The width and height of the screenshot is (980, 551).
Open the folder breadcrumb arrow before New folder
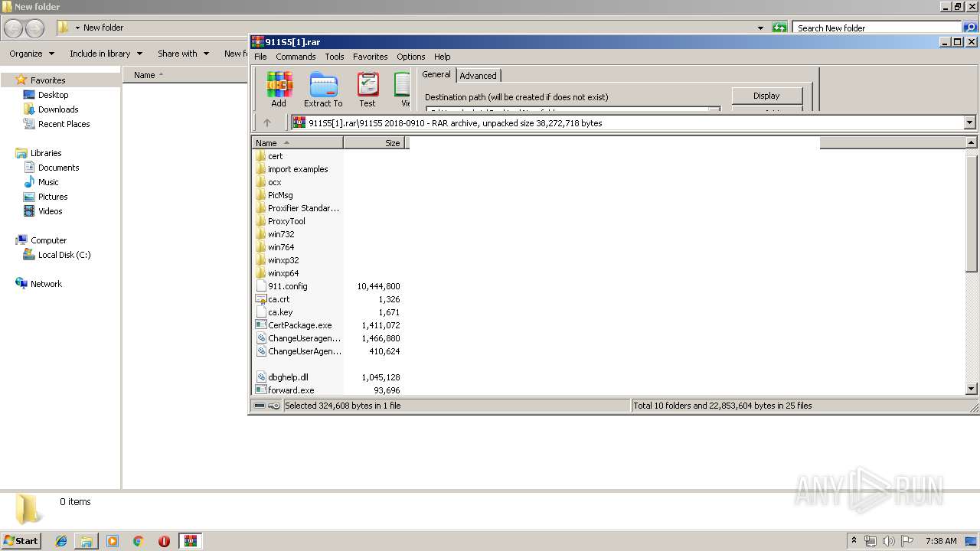[x=77, y=28]
